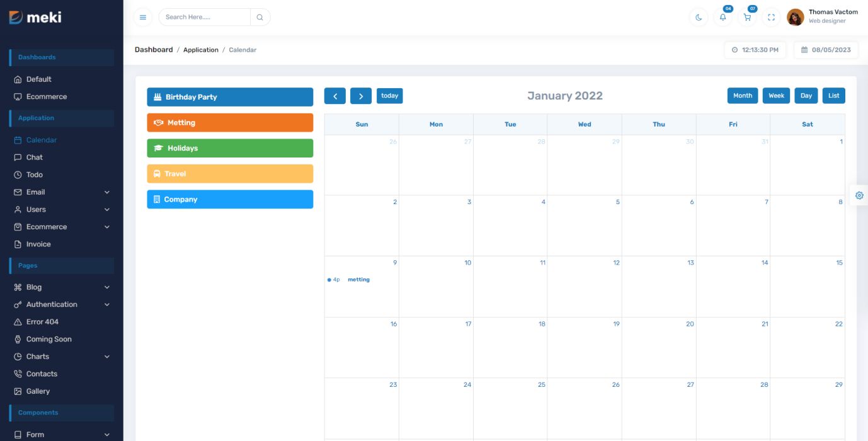Open the settings gear panel
868x441 pixels.
(x=859, y=195)
